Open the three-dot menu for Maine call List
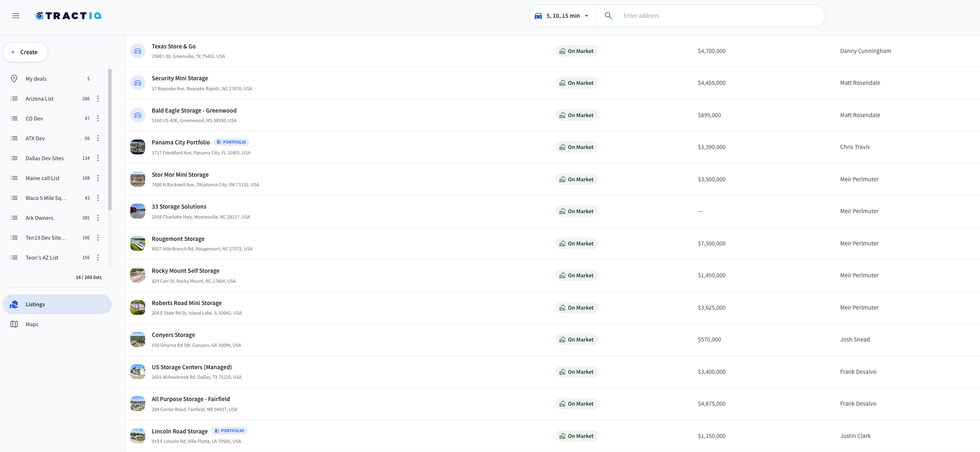Image resolution: width=980 pixels, height=452 pixels. point(98,178)
